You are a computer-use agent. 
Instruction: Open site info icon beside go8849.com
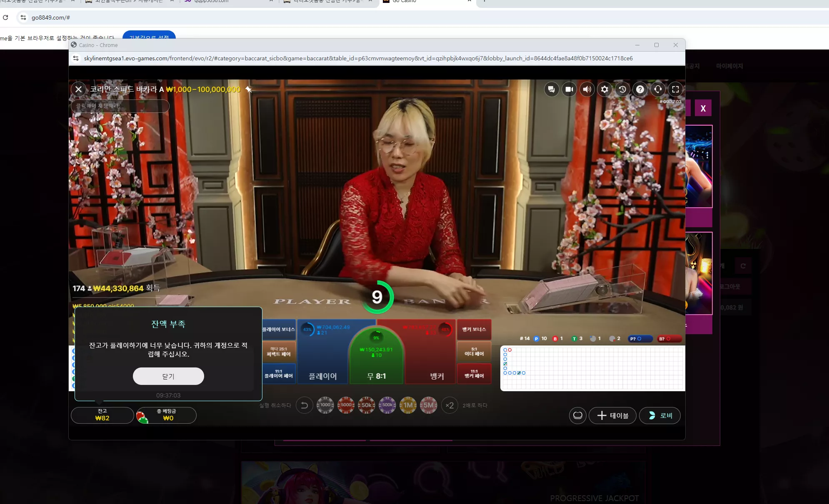(x=23, y=17)
